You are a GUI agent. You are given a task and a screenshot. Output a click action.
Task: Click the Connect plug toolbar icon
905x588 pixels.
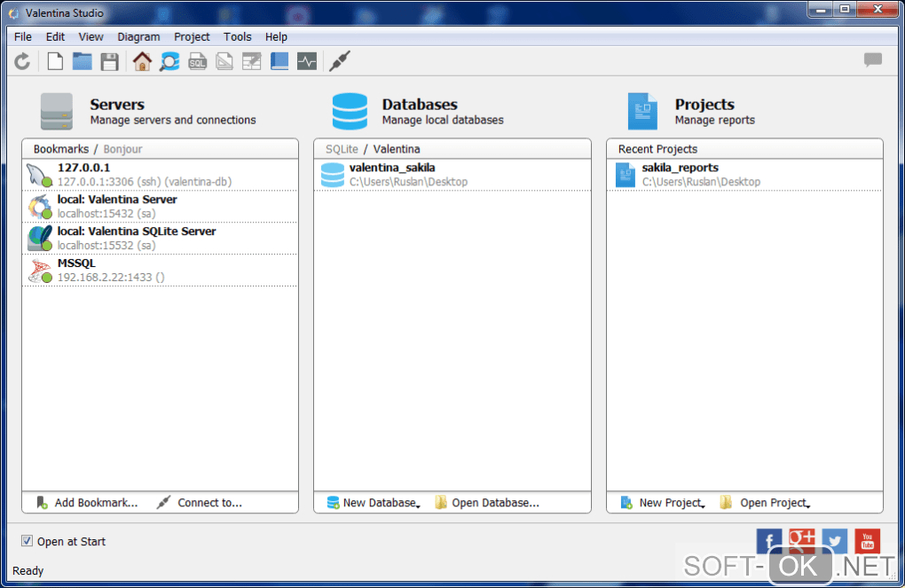click(340, 61)
